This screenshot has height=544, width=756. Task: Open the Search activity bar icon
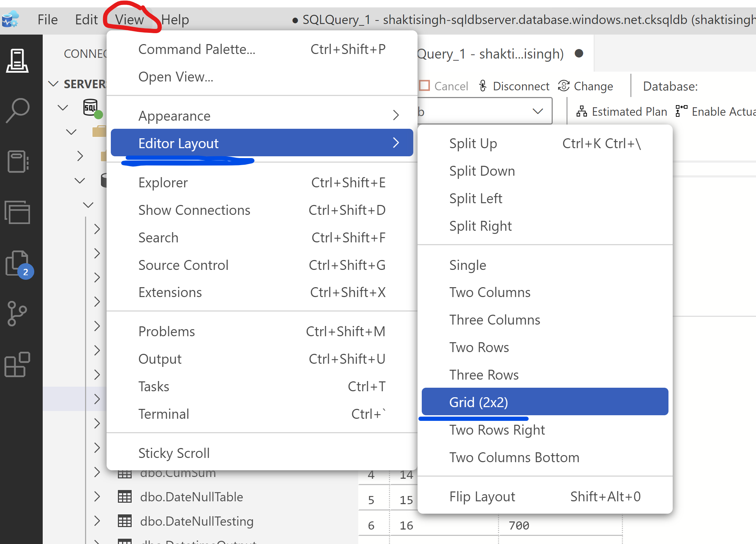click(17, 111)
